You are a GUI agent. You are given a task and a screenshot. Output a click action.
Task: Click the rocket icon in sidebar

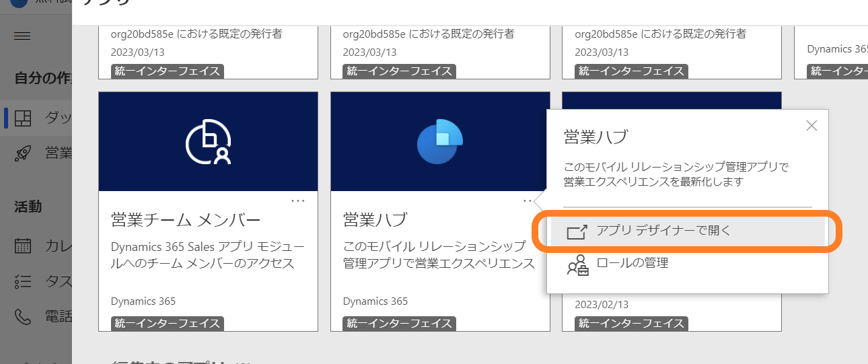[x=23, y=153]
